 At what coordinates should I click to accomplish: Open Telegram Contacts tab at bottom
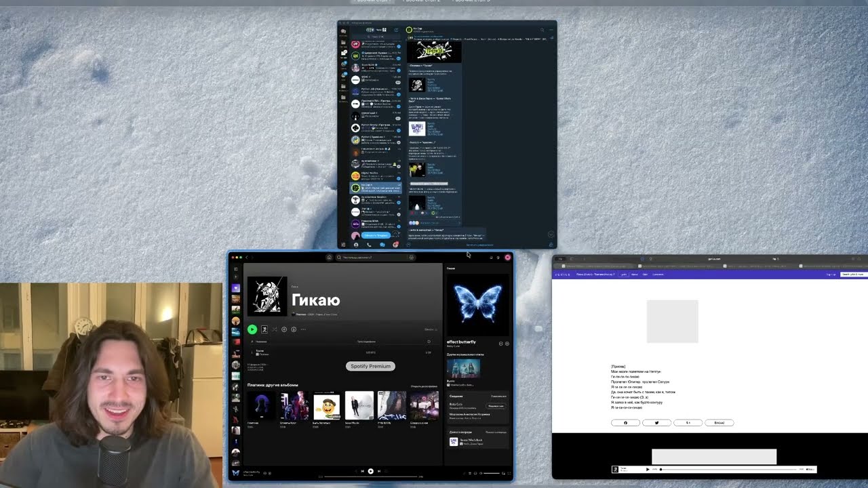[356, 245]
